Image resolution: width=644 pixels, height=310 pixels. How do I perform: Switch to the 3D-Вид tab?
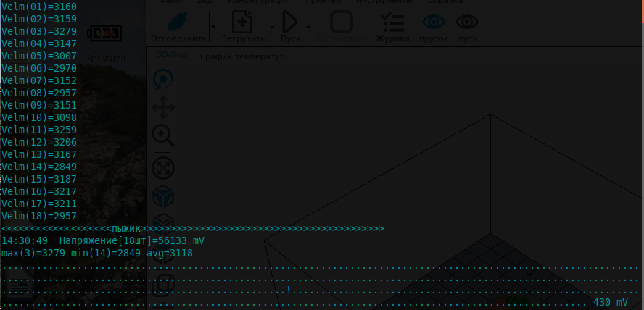[172, 54]
